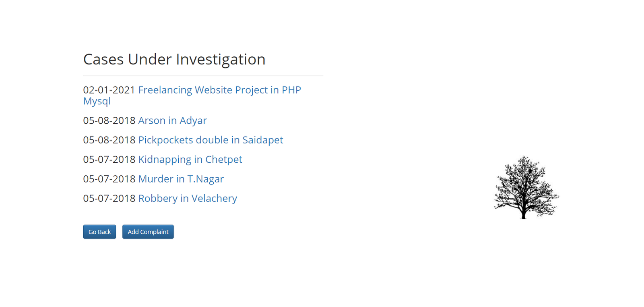Click the date beside Pickpockets double in Saidapet

click(109, 140)
